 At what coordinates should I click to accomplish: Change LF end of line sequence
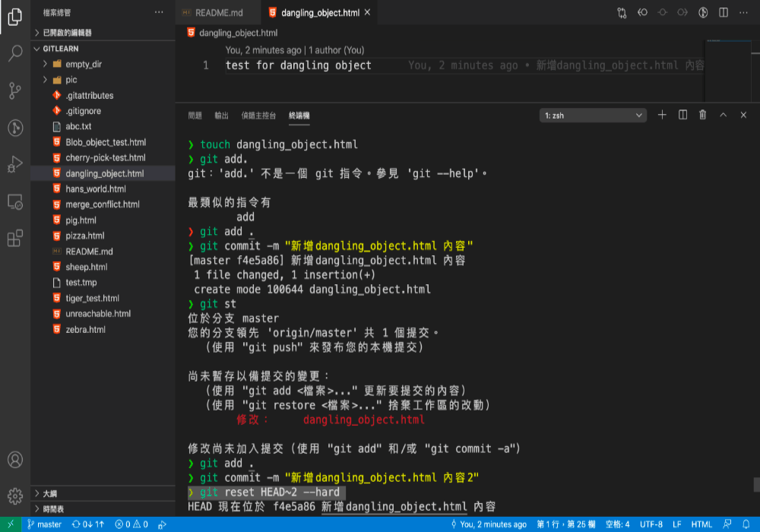coord(676,524)
